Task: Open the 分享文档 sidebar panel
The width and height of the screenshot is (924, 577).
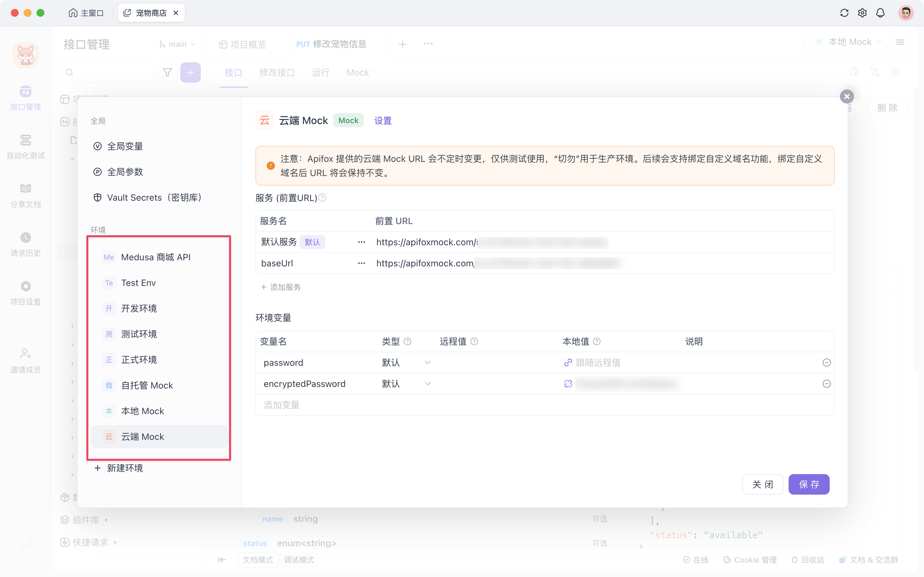Action: pos(25,195)
